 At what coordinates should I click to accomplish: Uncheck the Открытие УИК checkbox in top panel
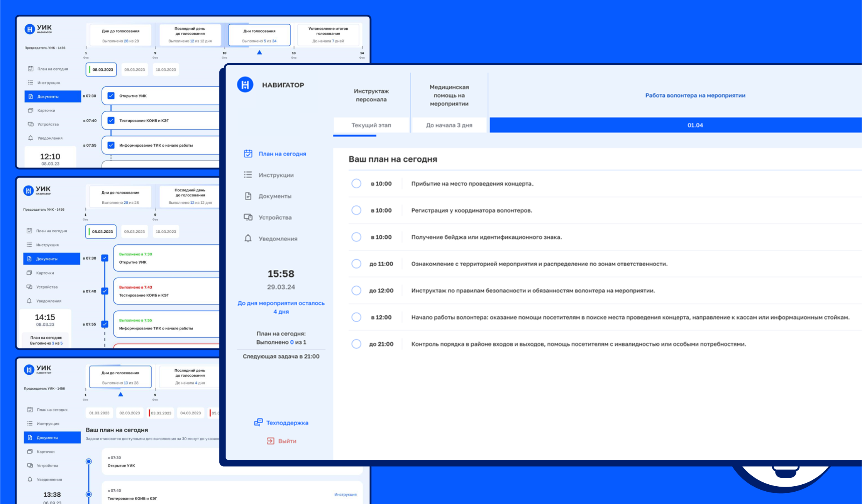tap(111, 96)
